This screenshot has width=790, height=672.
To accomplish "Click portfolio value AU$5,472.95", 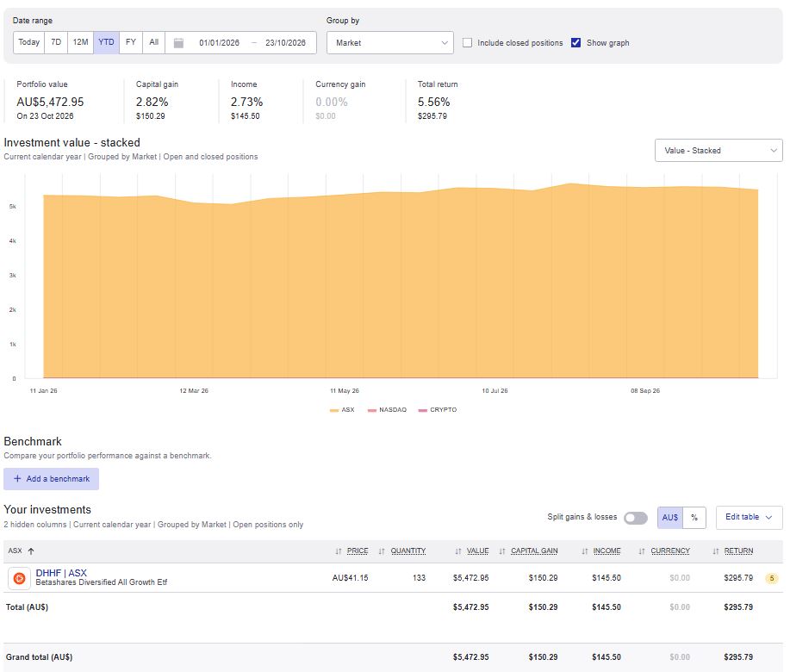I will point(50,103).
